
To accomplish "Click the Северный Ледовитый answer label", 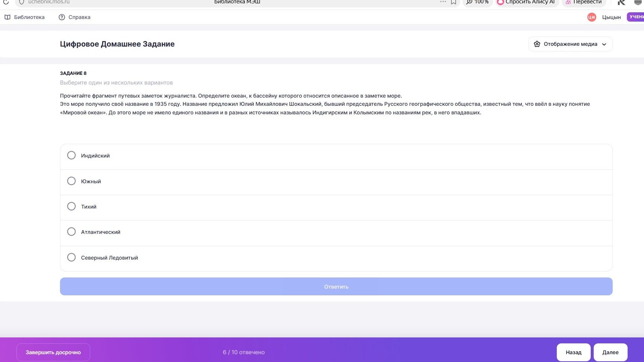I will point(110,258).
